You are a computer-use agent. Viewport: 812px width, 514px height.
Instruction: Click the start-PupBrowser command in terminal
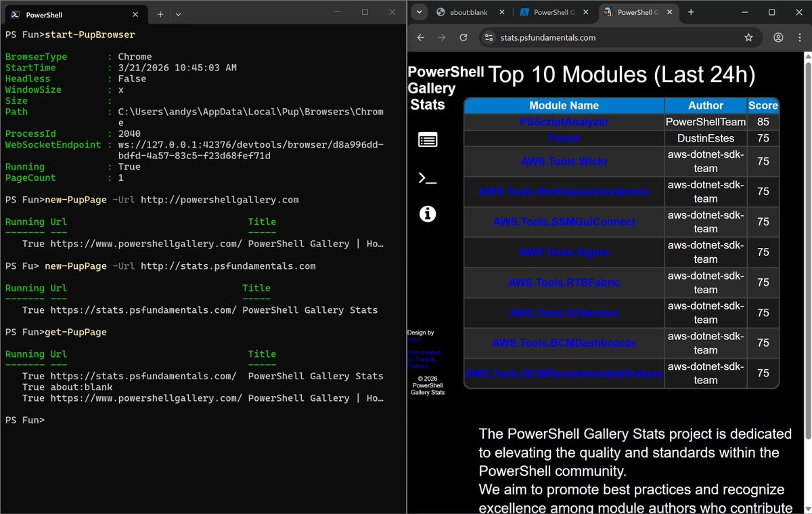89,35
